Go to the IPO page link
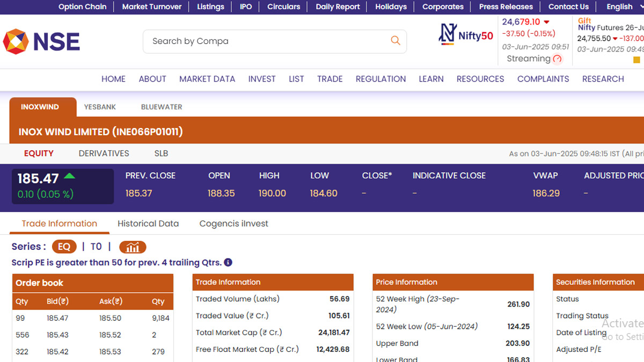 click(246, 7)
